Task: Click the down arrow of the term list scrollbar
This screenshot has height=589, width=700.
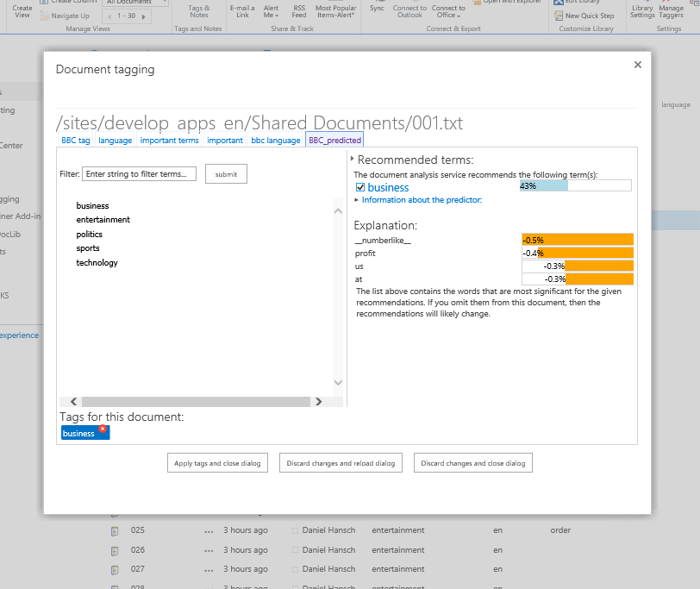Action: click(x=338, y=383)
